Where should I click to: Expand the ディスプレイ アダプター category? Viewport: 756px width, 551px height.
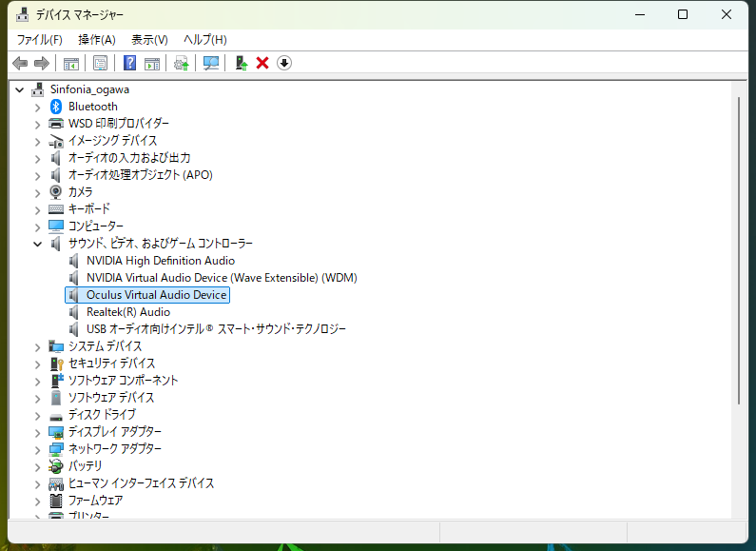pyautogui.click(x=38, y=432)
